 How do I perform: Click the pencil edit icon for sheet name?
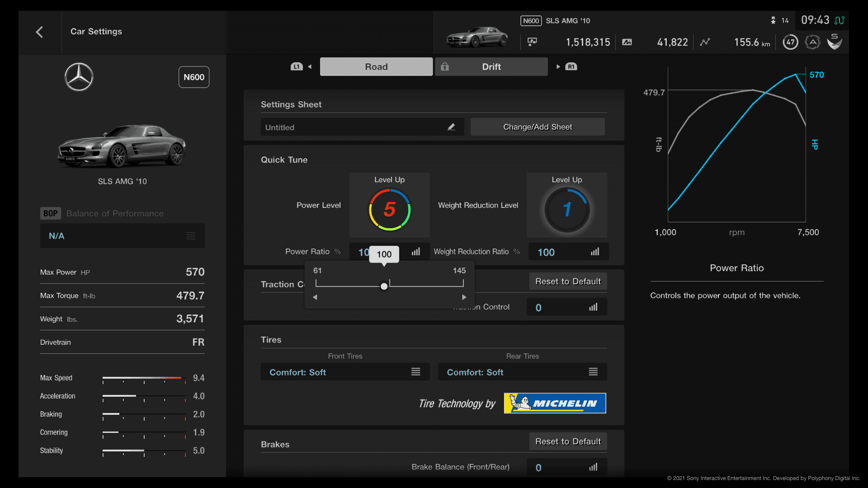pyautogui.click(x=451, y=127)
